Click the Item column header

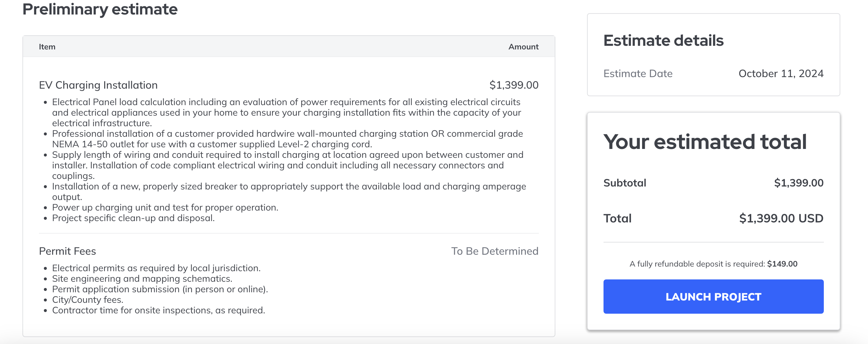click(x=47, y=47)
